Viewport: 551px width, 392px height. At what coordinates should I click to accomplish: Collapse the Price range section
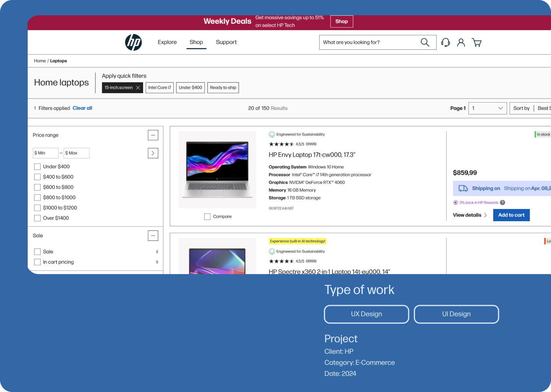(153, 135)
